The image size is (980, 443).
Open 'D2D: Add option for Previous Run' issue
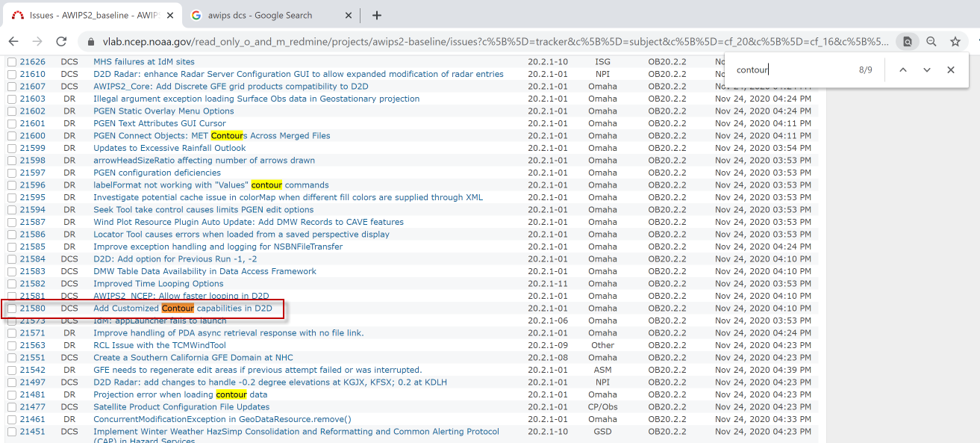175,259
